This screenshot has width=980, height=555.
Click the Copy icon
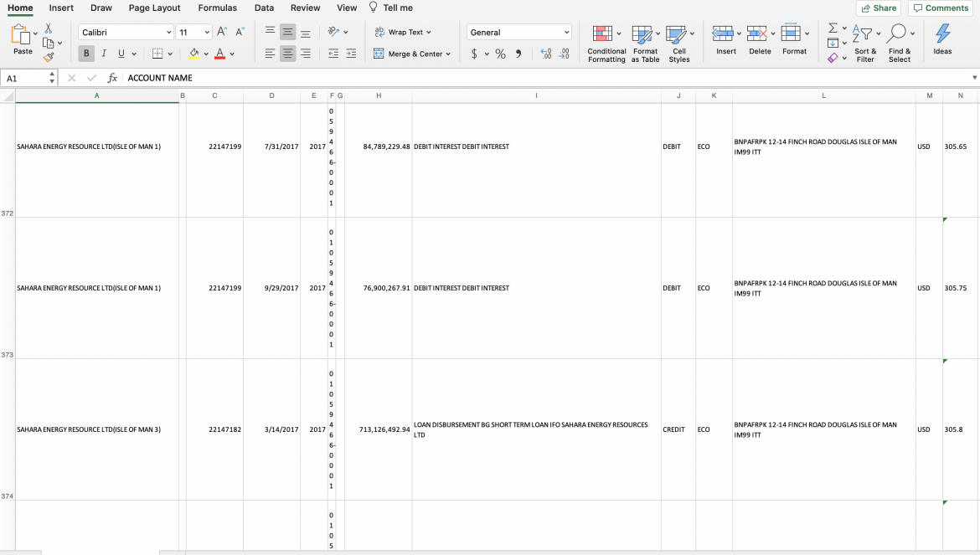click(x=48, y=43)
